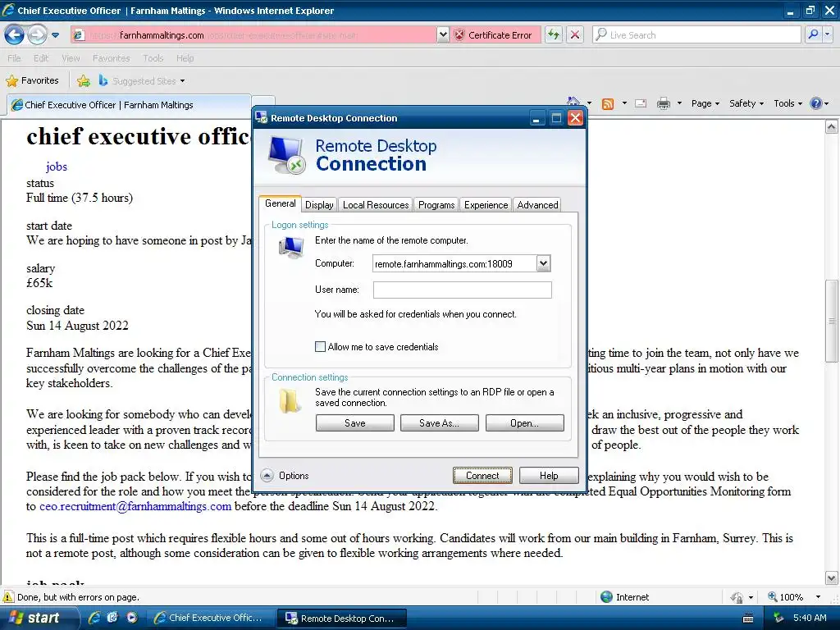Close the Remote Desktop Connection dialog
840x630 pixels.
575,118
